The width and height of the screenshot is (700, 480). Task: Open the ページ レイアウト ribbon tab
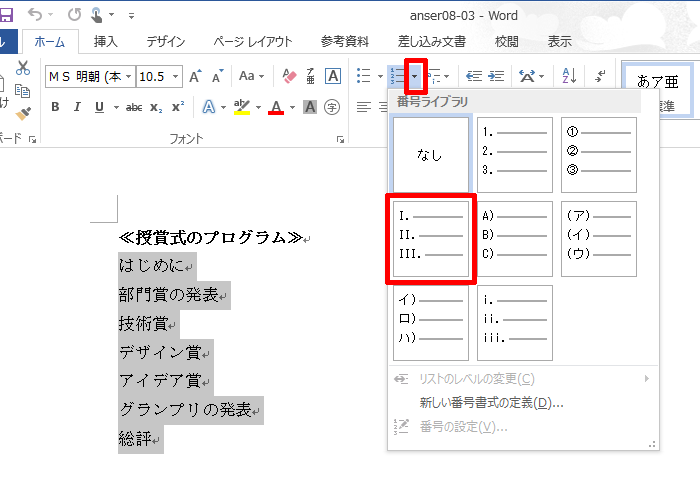(x=253, y=42)
